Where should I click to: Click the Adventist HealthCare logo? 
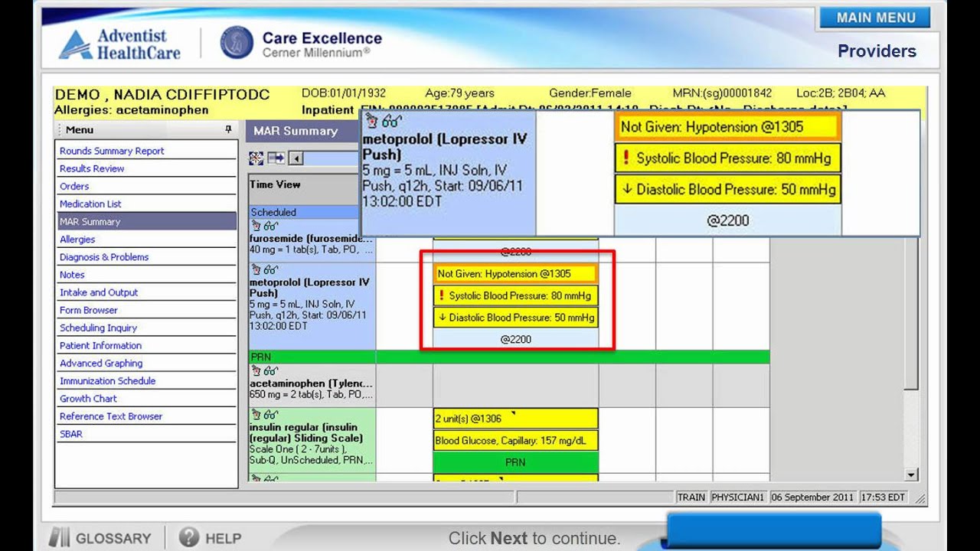click(x=120, y=44)
